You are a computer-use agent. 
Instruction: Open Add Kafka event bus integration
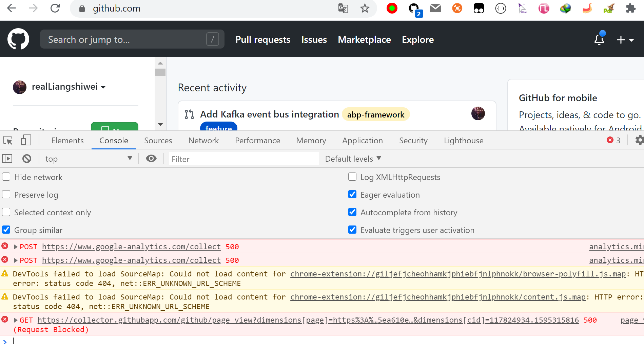click(269, 114)
